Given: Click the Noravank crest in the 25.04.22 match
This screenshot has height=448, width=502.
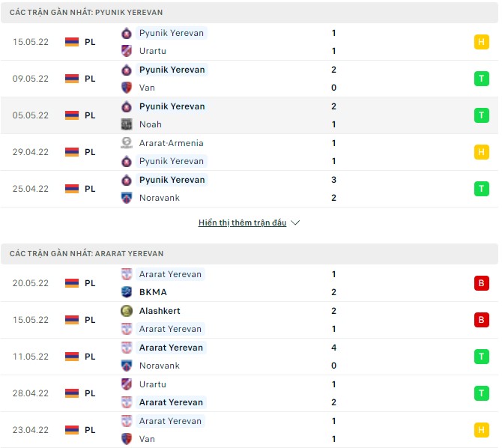Looking at the screenshot, I should click(x=127, y=198).
